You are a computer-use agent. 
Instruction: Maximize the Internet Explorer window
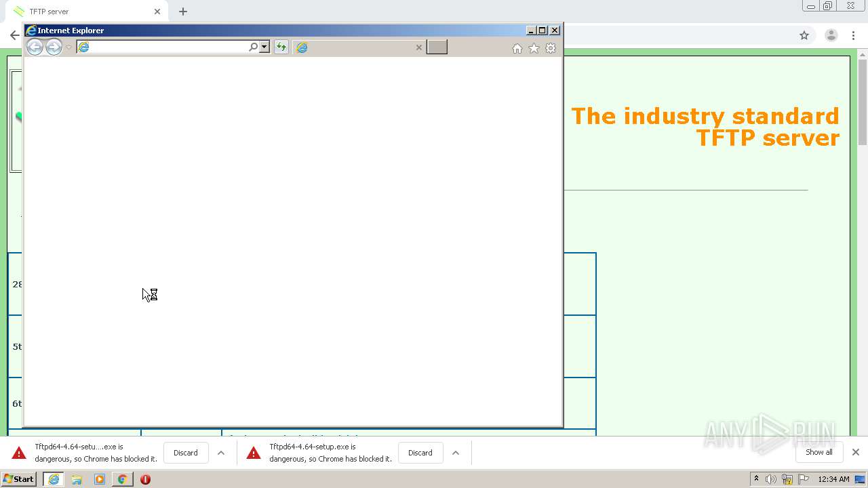tap(542, 30)
